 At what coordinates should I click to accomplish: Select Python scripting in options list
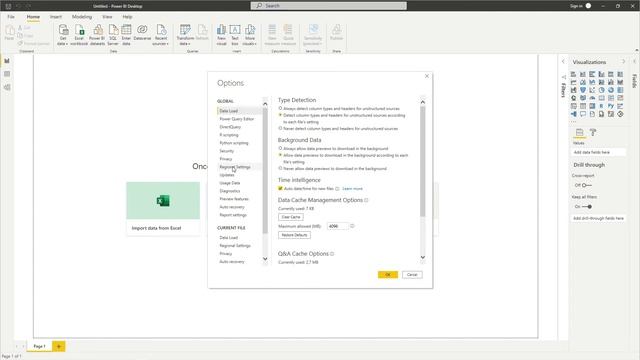pyautogui.click(x=234, y=143)
